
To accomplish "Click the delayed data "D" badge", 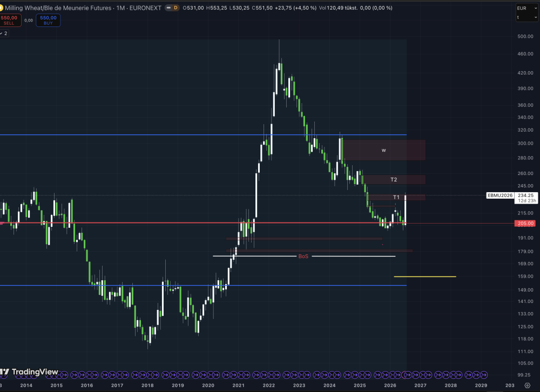I will [175, 8].
